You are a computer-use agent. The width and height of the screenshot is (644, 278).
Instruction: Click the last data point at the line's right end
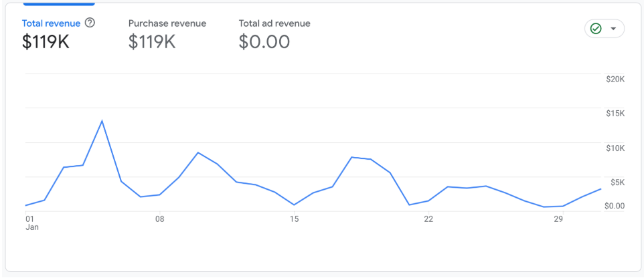coord(600,189)
